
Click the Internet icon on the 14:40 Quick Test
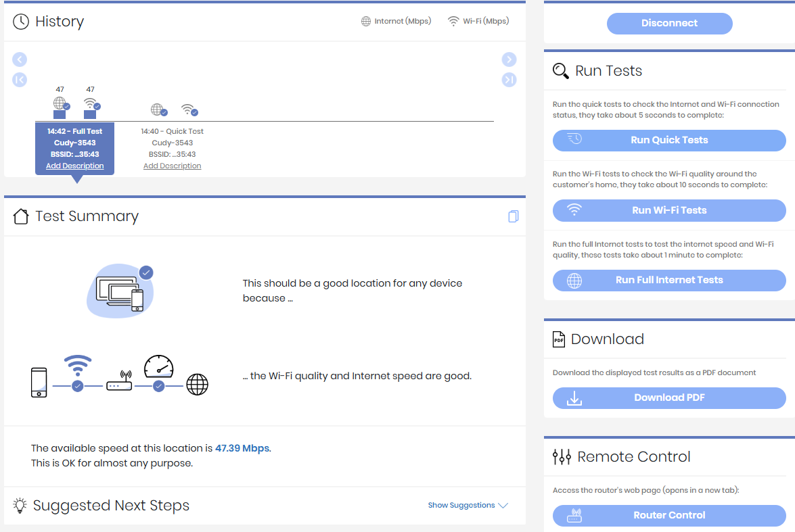158,110
